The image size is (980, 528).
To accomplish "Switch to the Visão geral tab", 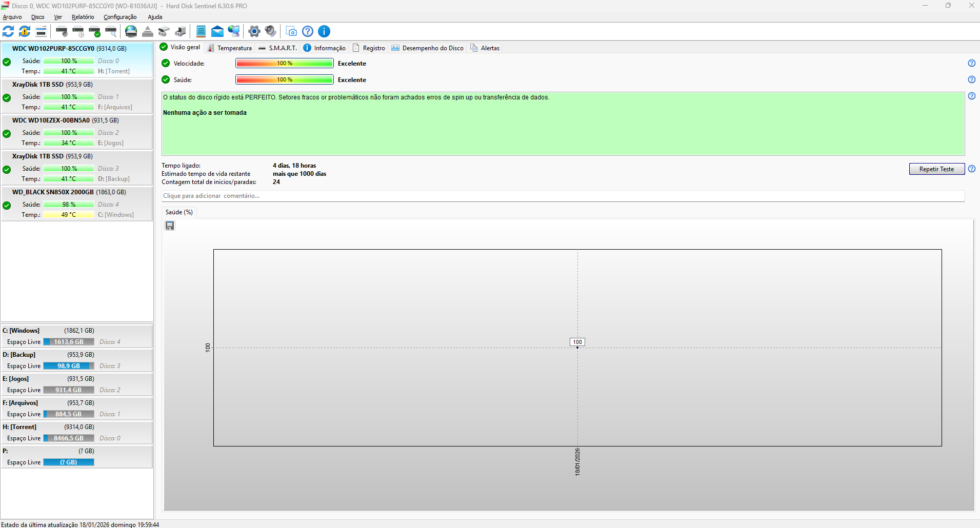I will [181, 47].
